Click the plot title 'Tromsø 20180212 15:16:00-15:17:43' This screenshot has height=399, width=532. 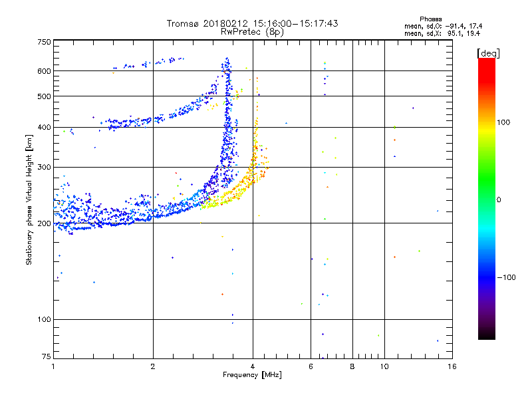tap(252, 23)
